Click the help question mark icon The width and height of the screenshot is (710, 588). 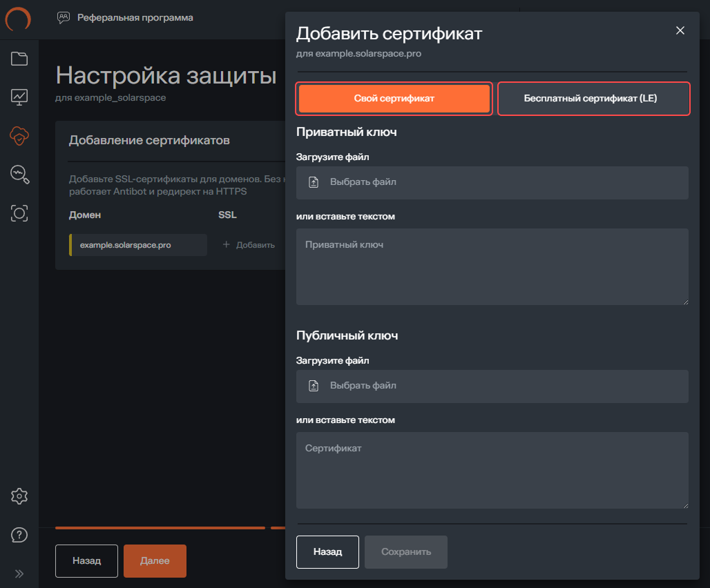pyautogui.click(x=19, y=534)
